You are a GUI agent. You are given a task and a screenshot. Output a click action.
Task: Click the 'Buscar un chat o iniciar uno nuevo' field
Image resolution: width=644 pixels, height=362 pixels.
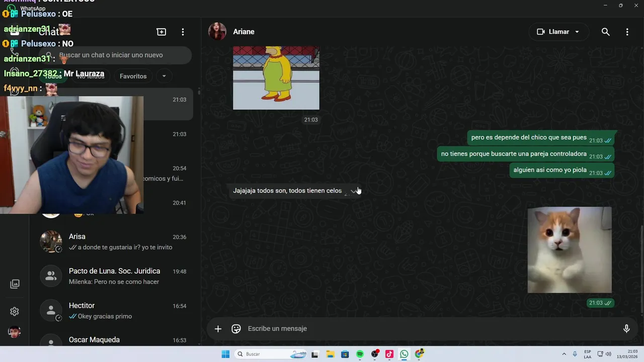coord(115,55)
